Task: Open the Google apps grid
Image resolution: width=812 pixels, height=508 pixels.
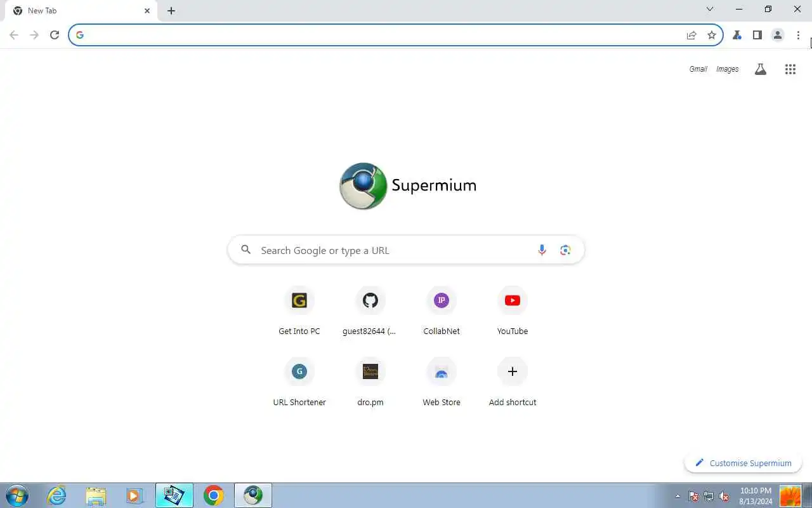Action: pyautogui.click(x=790, y=69)
